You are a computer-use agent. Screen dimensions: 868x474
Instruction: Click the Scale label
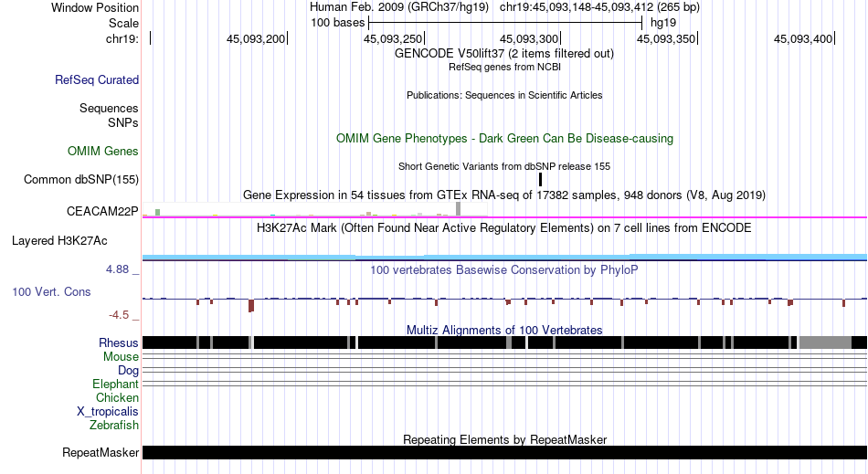(x=123, y=23)
